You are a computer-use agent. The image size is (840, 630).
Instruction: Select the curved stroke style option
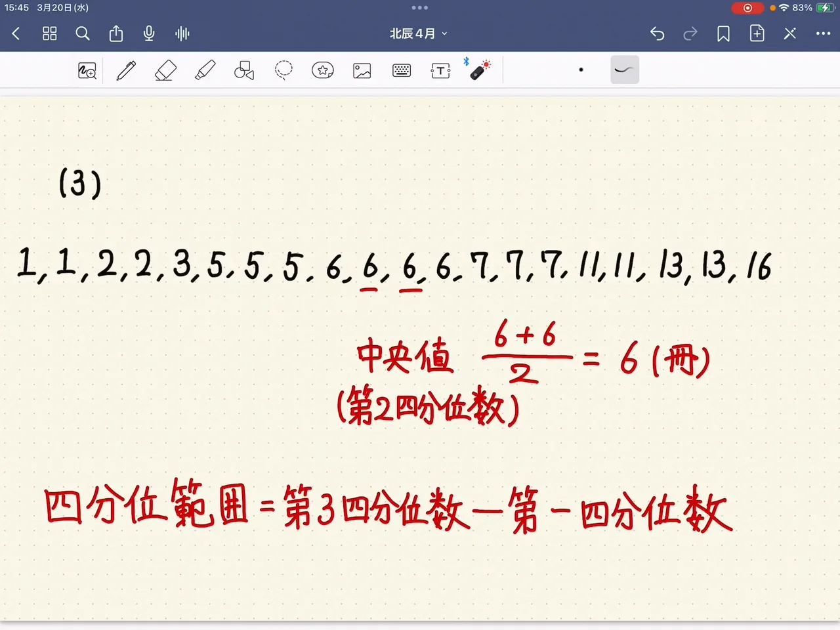pyautogui.click(x=625, y=70)
